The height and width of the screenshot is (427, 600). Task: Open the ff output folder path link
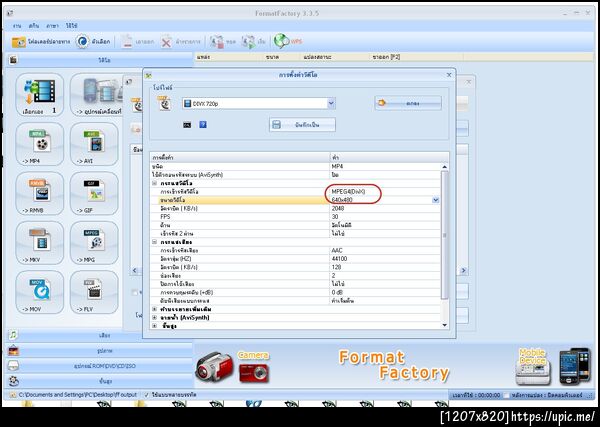78,394
